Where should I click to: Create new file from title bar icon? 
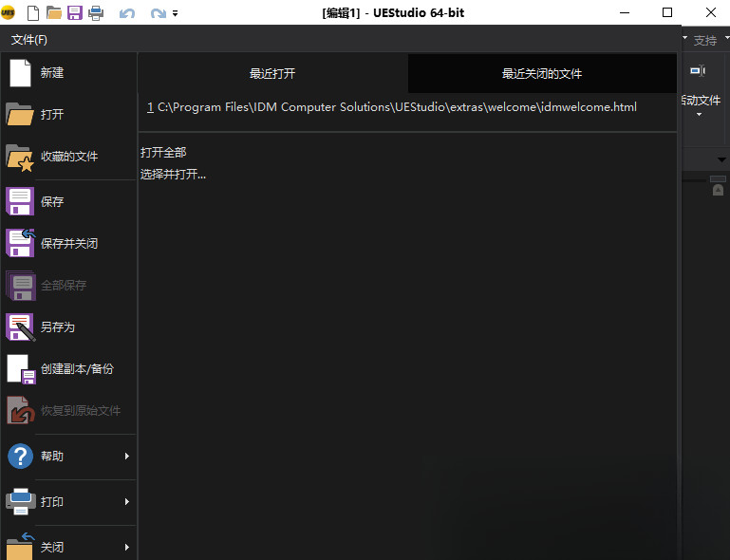coord(33,13)
